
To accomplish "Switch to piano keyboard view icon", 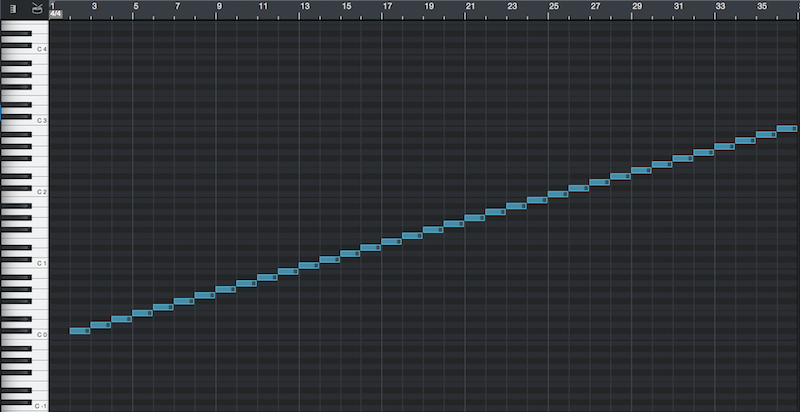I will coord(13,9).
